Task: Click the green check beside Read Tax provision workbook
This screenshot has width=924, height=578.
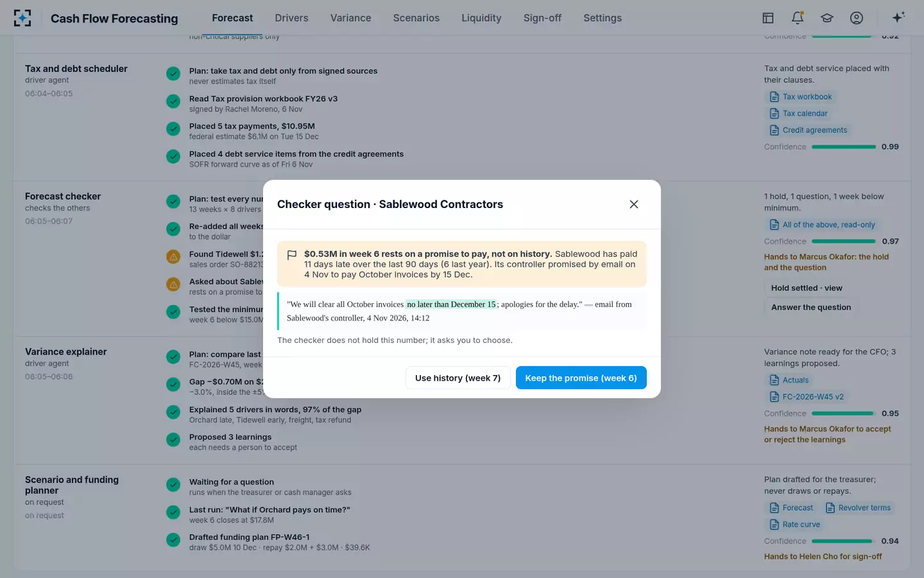Action: pos(173,101)
